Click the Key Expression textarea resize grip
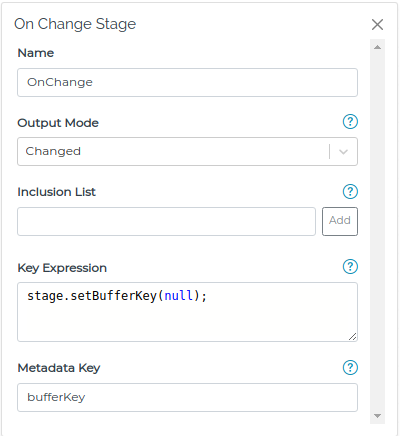Viewport: 400px width, 436px height. (x=353, y=337)
